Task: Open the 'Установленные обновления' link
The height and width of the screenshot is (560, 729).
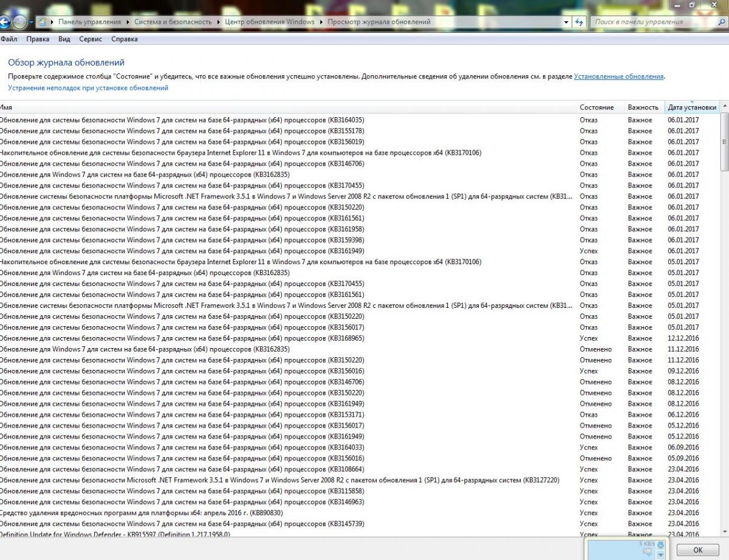Action: coord(618,77)
